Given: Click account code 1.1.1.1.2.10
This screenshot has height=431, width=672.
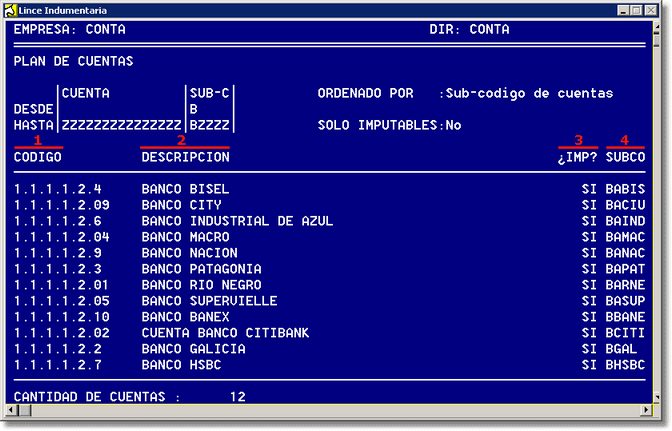Looking at the screenshot, I should click(62, 317).
